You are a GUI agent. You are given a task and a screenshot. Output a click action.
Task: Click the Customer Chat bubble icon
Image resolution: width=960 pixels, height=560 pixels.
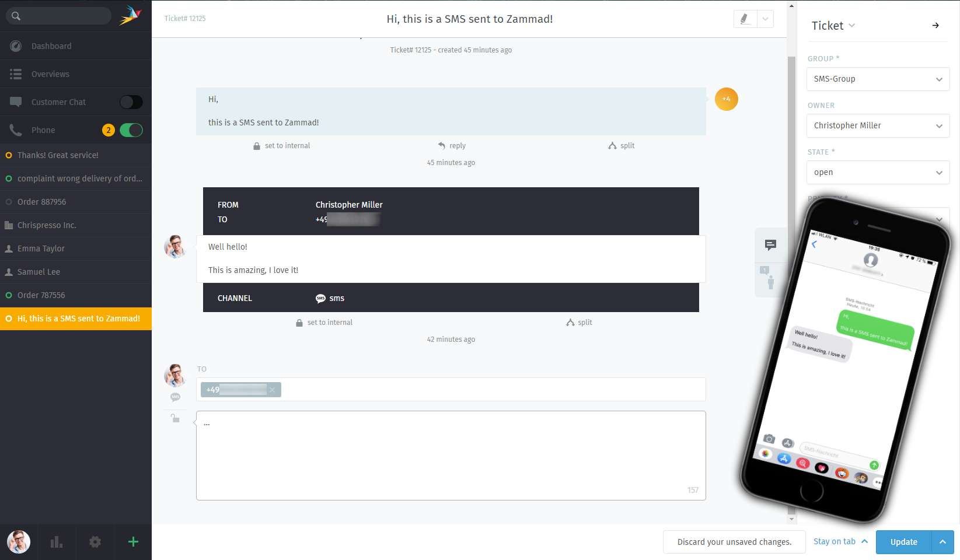tap(16, 102)
